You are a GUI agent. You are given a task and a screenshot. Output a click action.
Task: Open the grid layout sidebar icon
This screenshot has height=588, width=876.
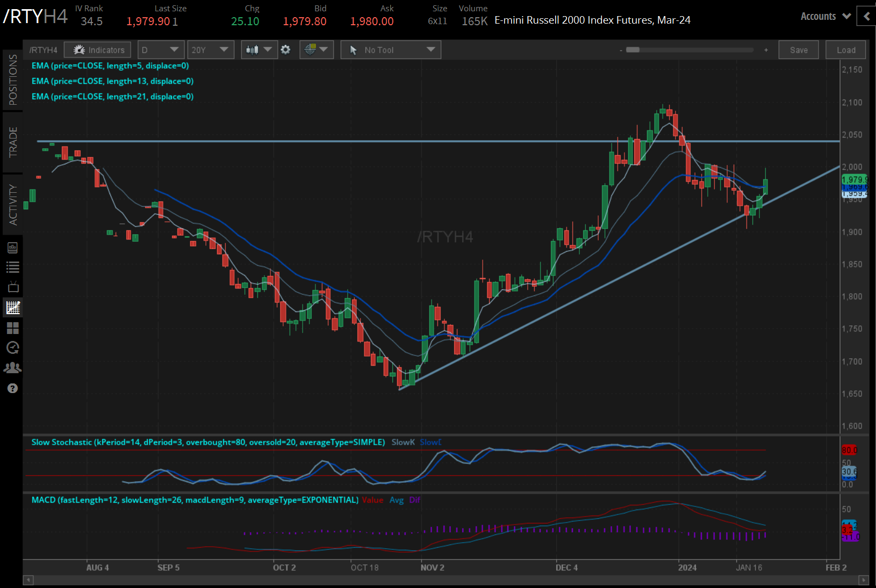tap(13, 328)
